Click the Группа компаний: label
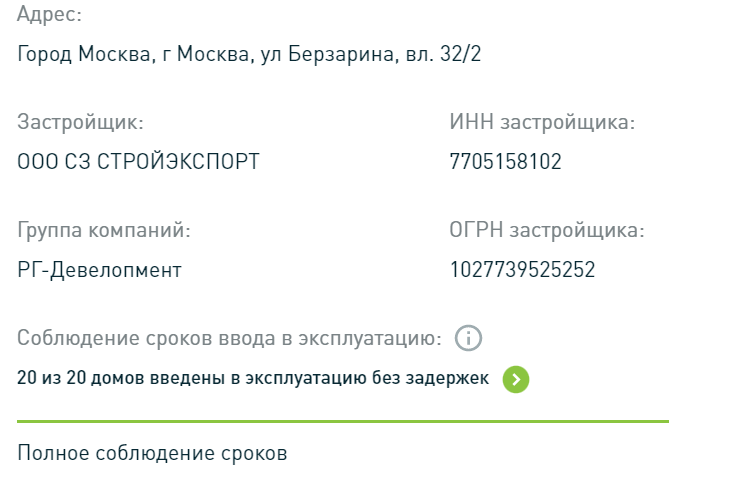 coord(104,230)
